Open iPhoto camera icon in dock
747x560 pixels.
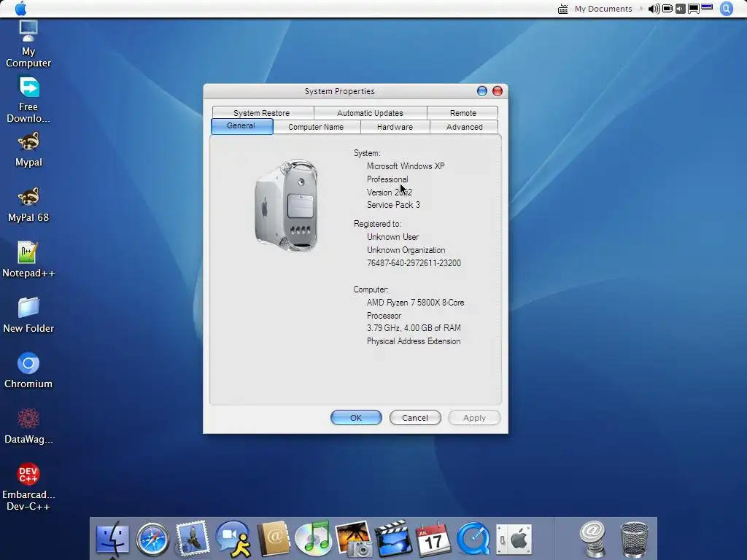(354, 539)
